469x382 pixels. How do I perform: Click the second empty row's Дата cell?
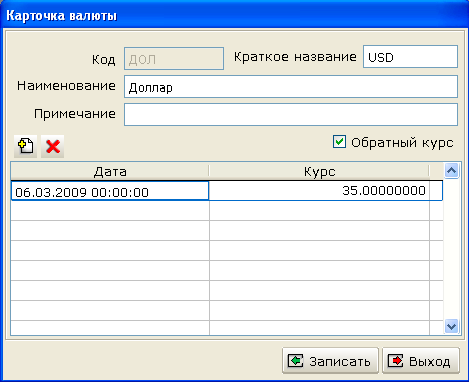tap(110, 231)
